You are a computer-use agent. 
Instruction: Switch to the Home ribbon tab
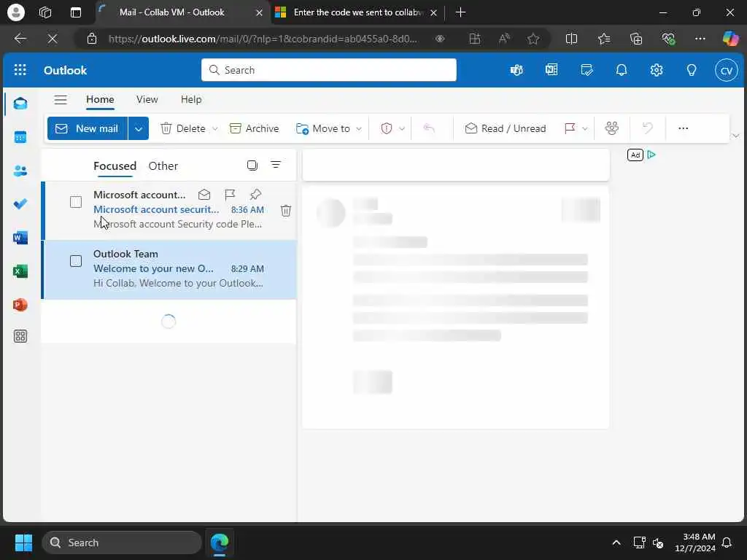[100, 99]
